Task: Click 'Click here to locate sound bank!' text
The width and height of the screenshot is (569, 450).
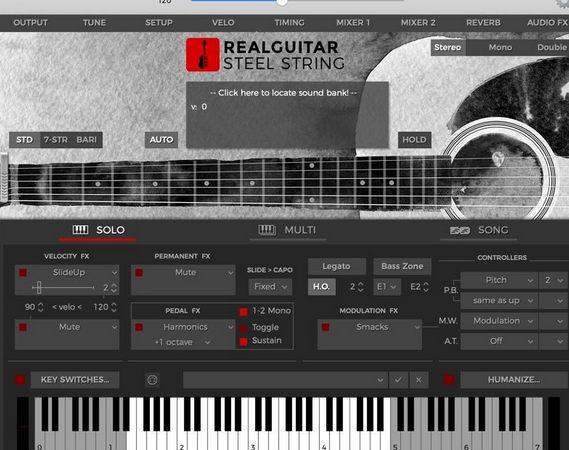Action: pos(283,93)
